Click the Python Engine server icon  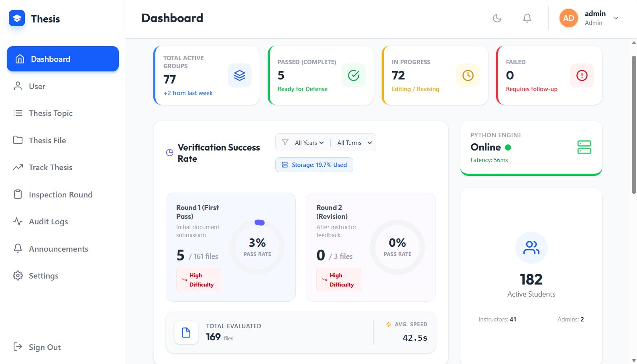pos(584,147)
